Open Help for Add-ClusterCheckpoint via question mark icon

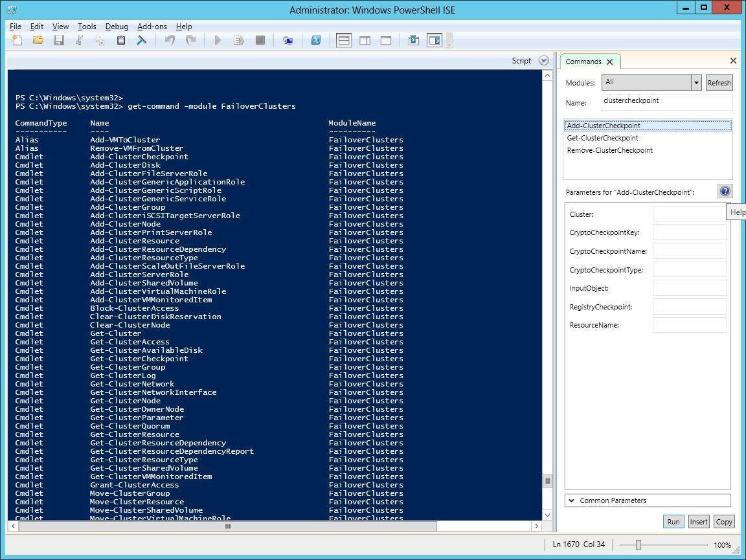pos(725,191)
